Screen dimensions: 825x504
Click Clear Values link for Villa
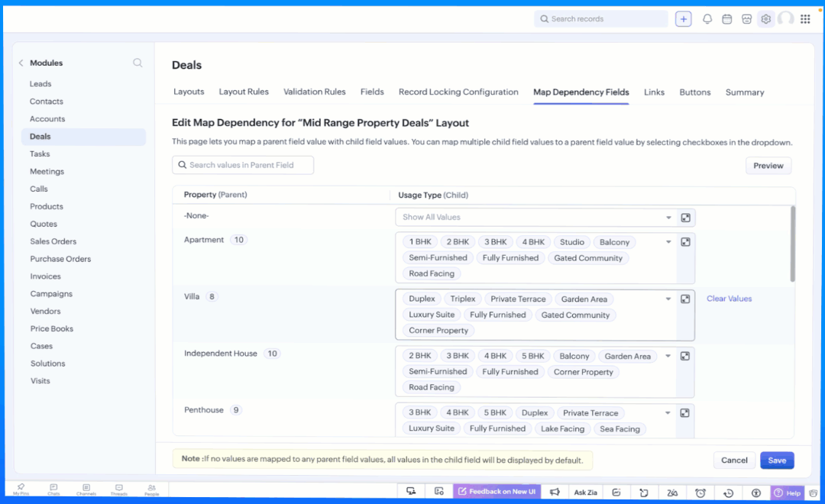729,299
